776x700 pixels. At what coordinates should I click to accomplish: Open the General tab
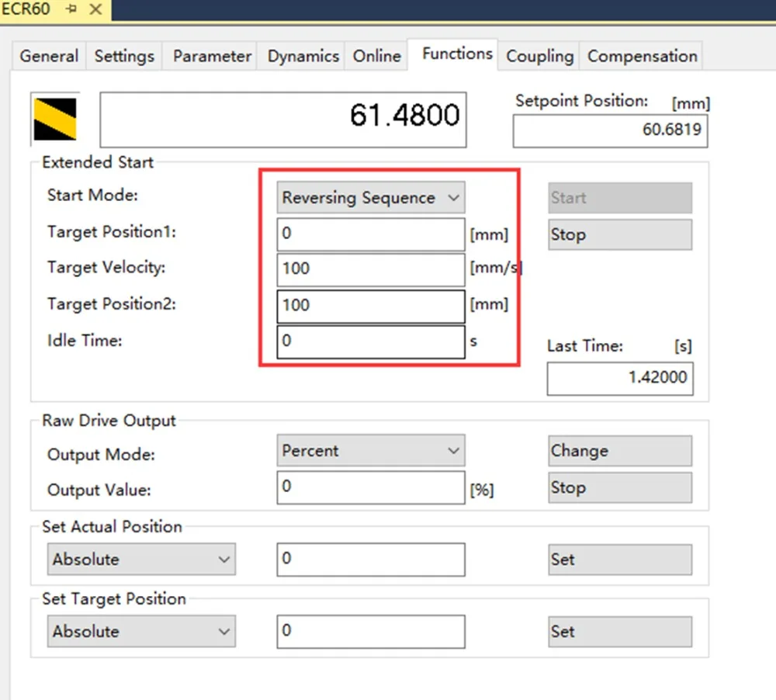pyautogui.click(x=49, y=56)
